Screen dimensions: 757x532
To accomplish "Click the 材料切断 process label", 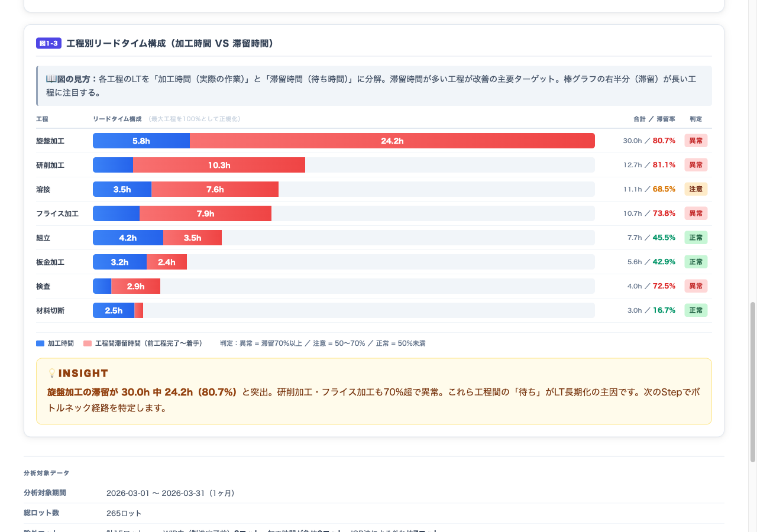I will [x=50, y=311].
